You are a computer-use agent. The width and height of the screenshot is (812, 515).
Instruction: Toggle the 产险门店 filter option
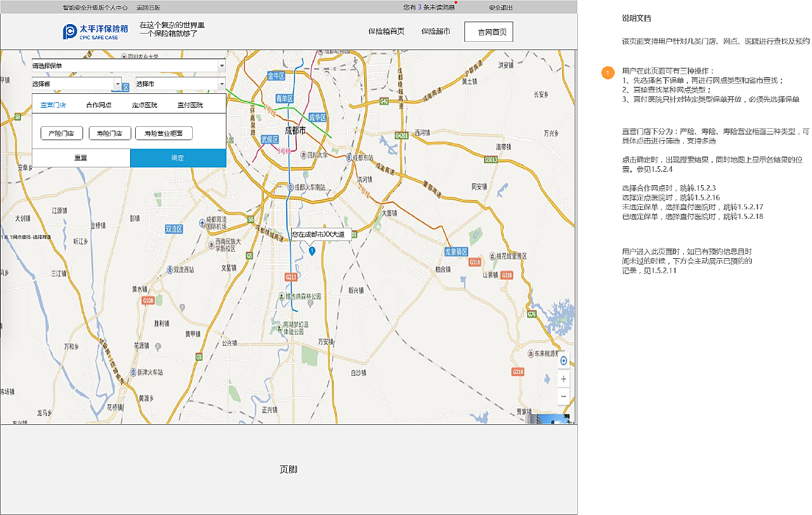coord(62,133)
